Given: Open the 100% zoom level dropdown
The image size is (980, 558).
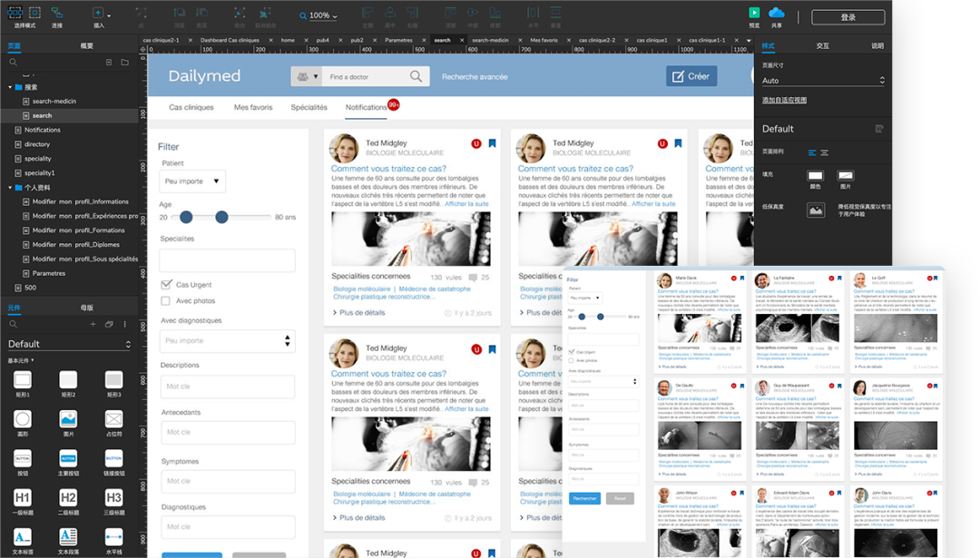Looking at the screenshot, I should pyautogui.click(x=323, y=15).
